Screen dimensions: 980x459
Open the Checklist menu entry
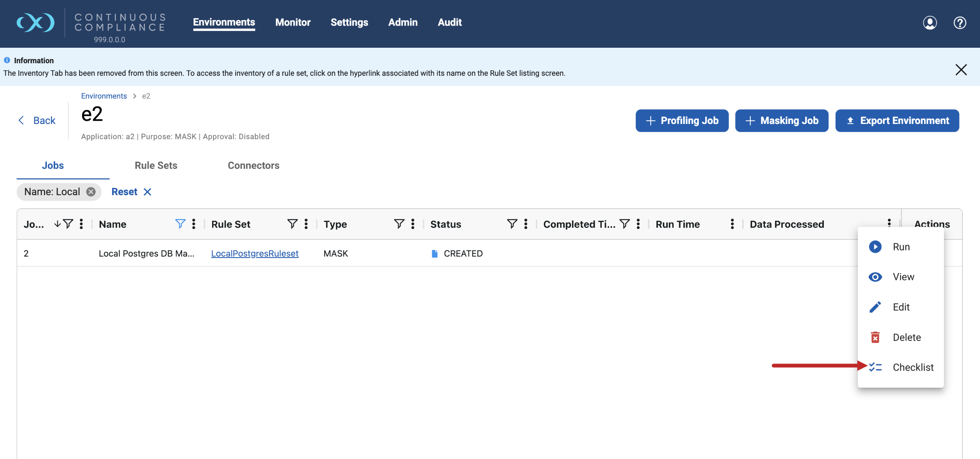click(x=913, y=367)
